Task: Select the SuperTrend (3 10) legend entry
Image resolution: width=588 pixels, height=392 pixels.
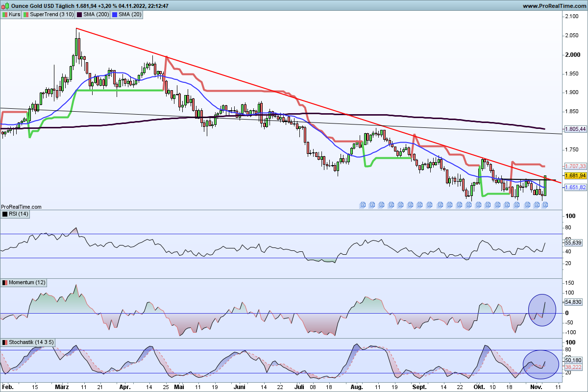Action: coord(49,15)
